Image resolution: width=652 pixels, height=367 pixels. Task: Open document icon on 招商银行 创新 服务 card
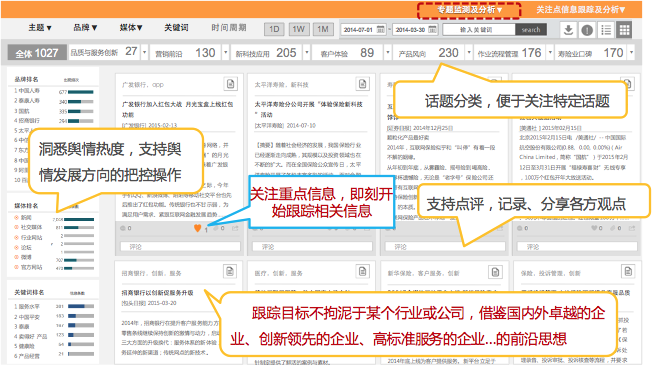tap(230, 272)
